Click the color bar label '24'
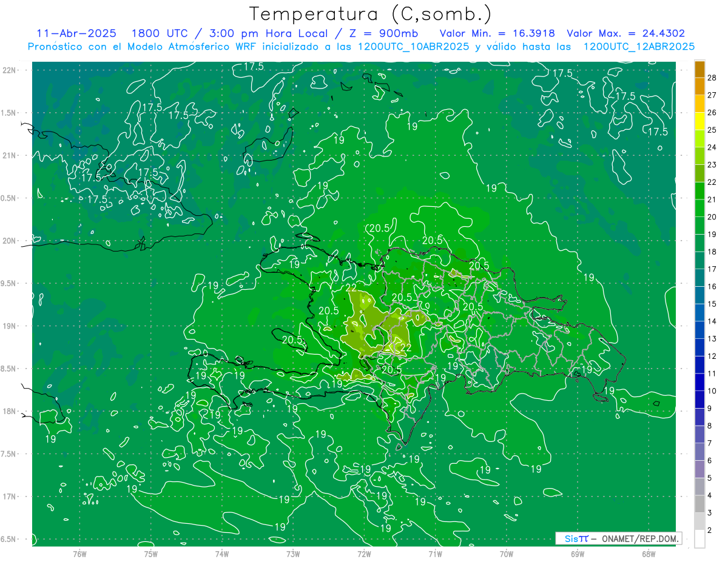Viewport: 728px width, 562px height. [x=712, y=147]
